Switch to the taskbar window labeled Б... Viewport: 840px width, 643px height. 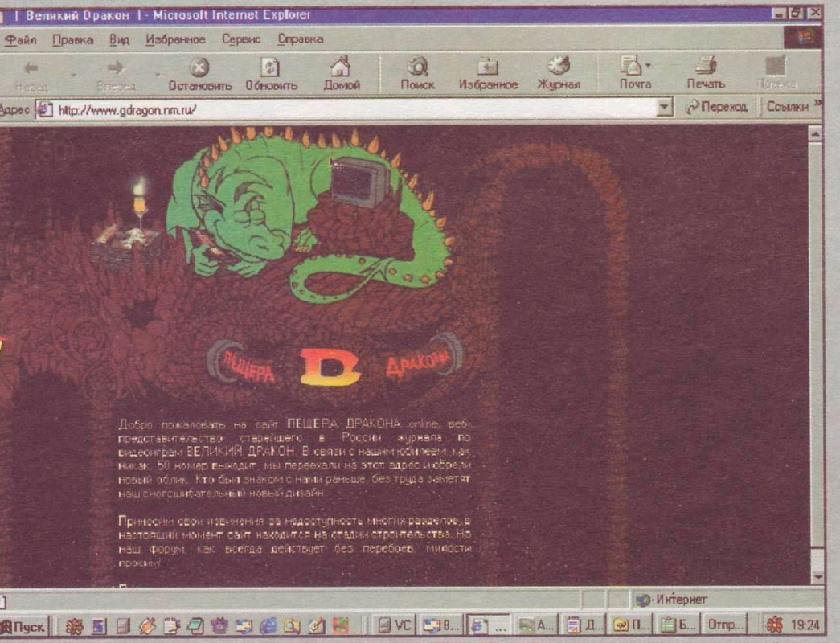(x=678, y=625)
